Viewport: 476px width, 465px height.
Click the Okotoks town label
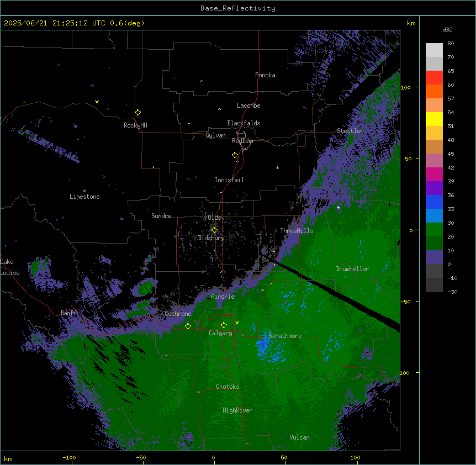[228, 387]
